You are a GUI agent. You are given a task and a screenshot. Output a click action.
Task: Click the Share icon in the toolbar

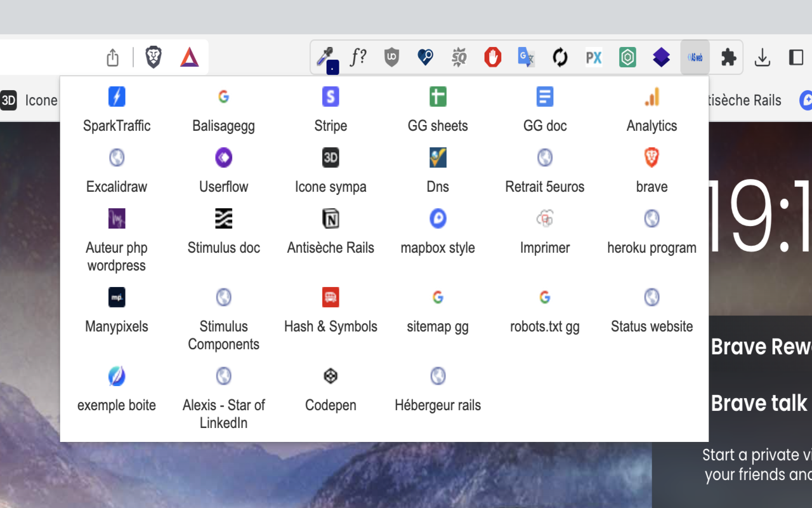112,57
